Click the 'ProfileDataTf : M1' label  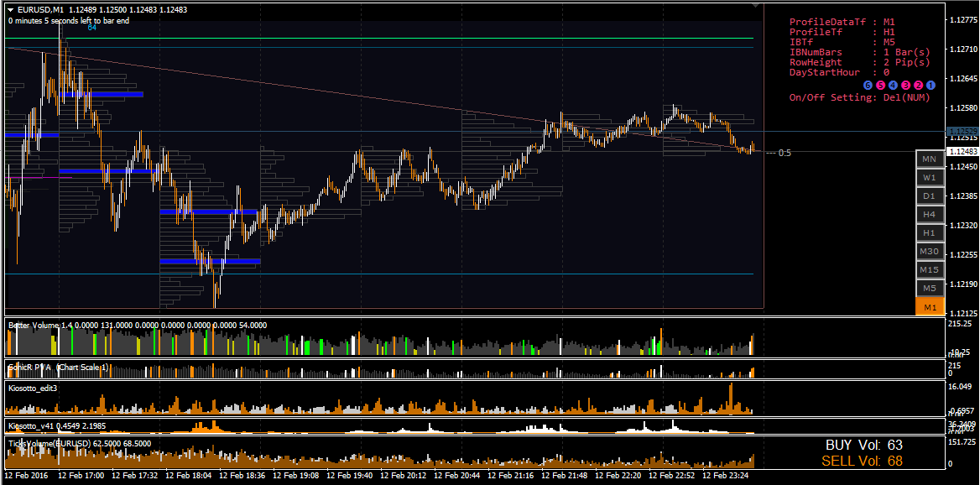(x=842, y=22)
